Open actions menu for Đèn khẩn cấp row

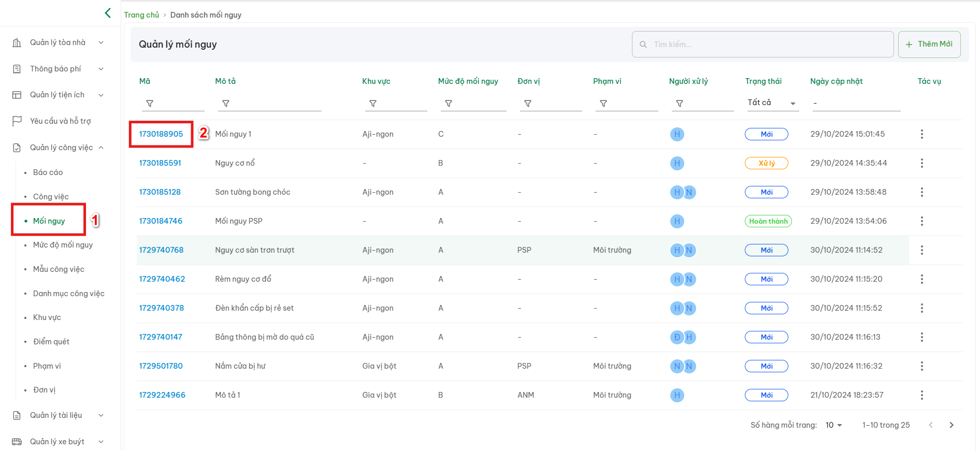tap(922, 308)
